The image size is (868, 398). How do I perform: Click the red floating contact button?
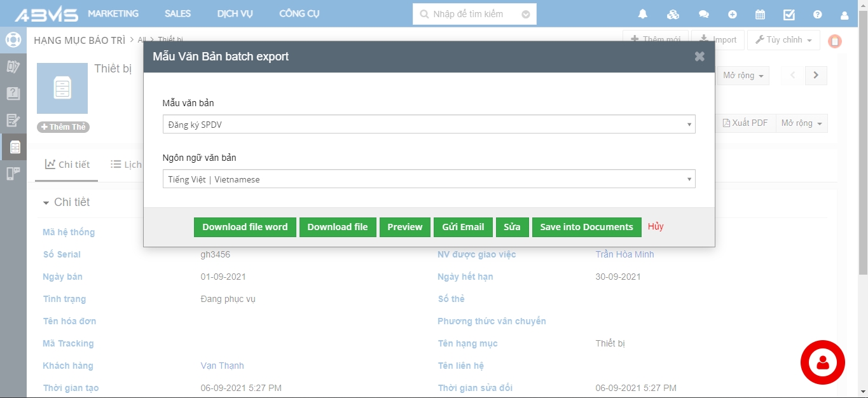coord(822,362)
